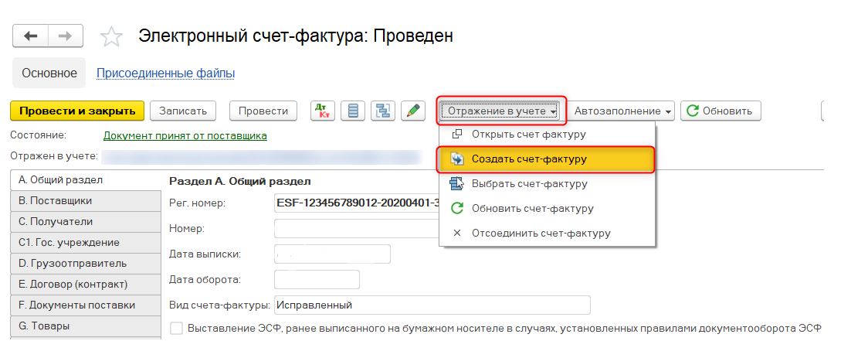Switch to the B. Поставщики section tab

pos(56,201)
